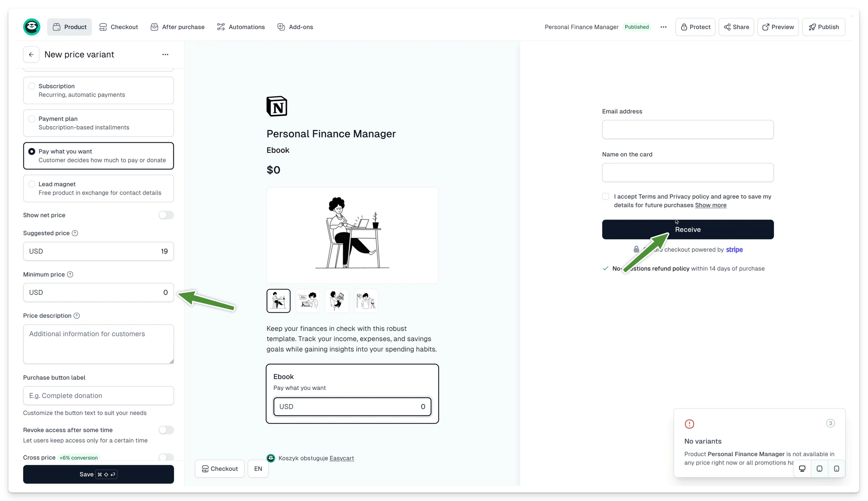Open the Automations tab
The height and width of the screenshot is (501, 868).
click(x=241, y=27)
